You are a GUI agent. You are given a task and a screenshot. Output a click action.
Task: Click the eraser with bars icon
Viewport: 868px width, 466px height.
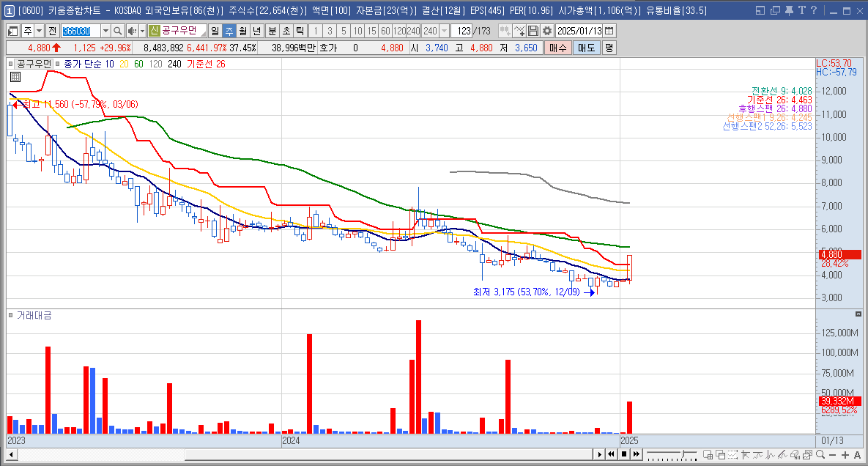pos(795,455)
